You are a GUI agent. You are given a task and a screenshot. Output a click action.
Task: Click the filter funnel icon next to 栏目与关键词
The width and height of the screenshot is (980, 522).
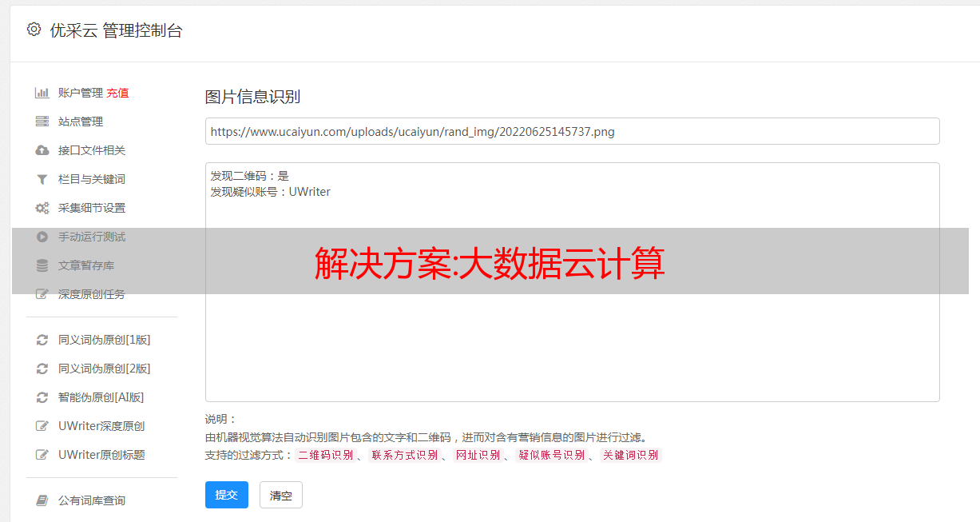click(42, 179)
